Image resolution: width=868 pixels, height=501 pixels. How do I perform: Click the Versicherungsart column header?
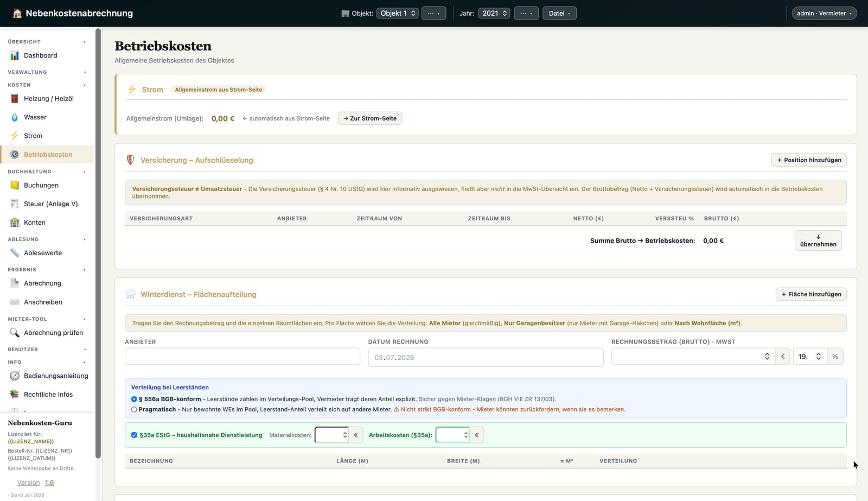161,219
